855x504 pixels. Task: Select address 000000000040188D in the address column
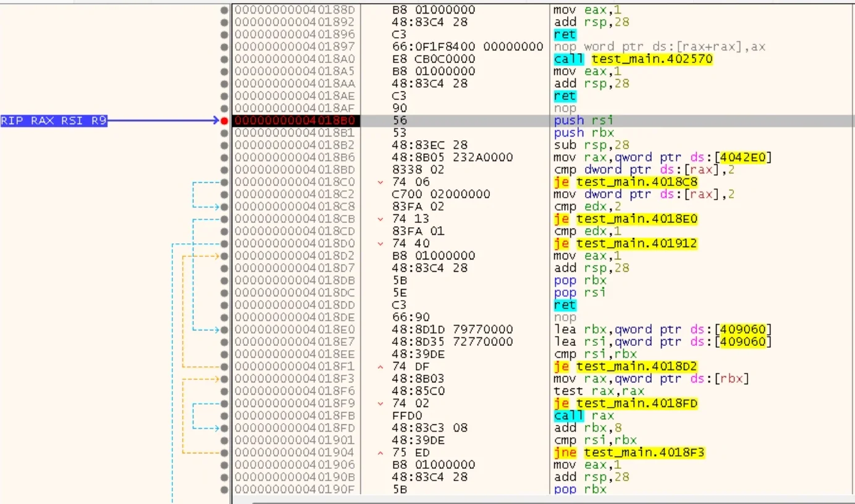[x=295, y=10]
